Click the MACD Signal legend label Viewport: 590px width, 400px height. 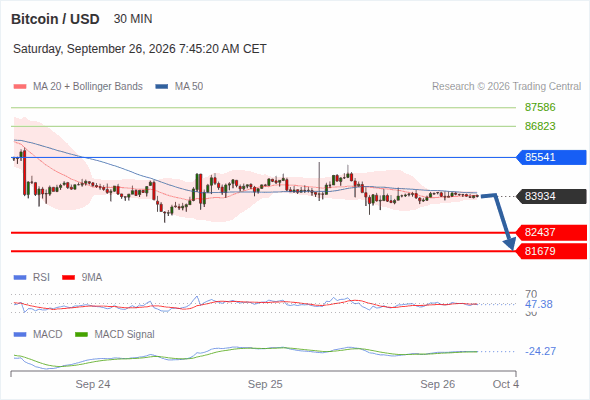tap(124, 335)
